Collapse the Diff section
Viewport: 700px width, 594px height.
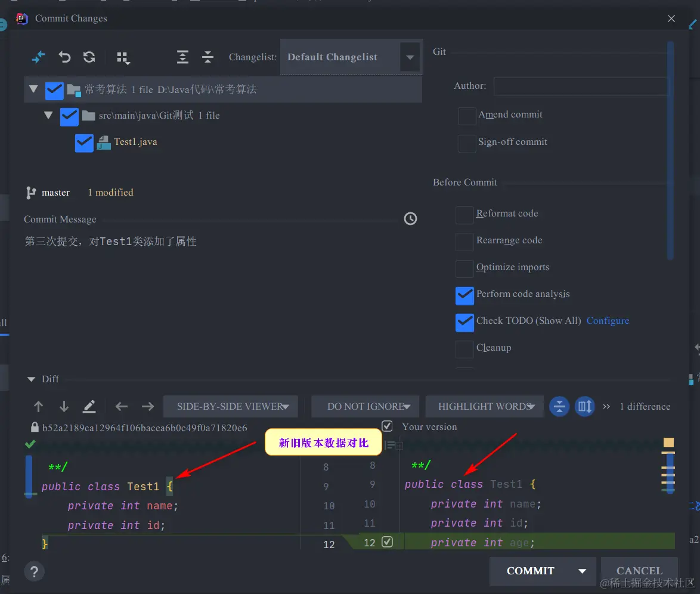click(31, 379)
